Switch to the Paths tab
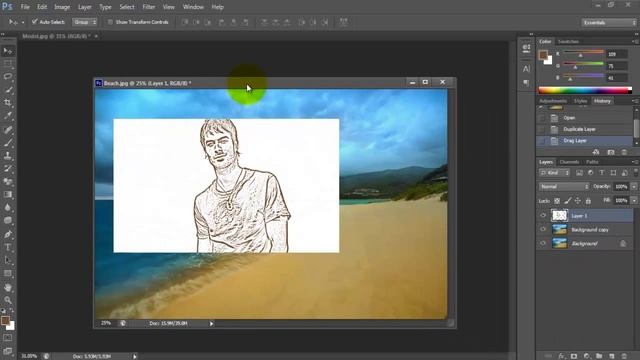Screen dimensions: 640x360 point(592,162)
